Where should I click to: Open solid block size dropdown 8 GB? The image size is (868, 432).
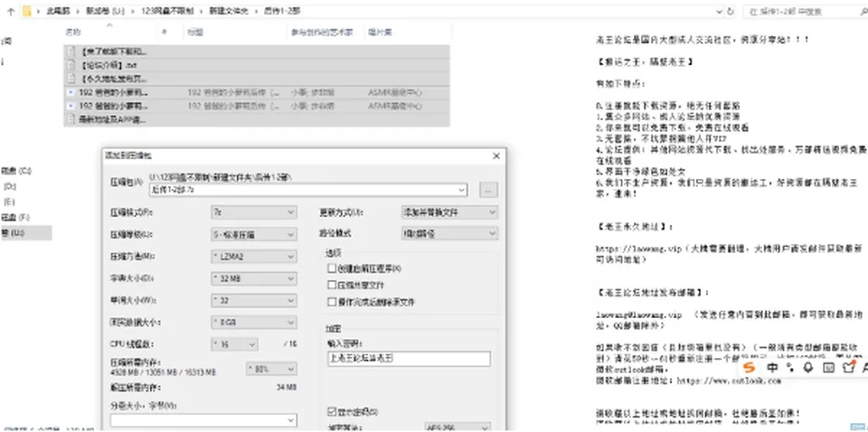click(x=253, y=322)
